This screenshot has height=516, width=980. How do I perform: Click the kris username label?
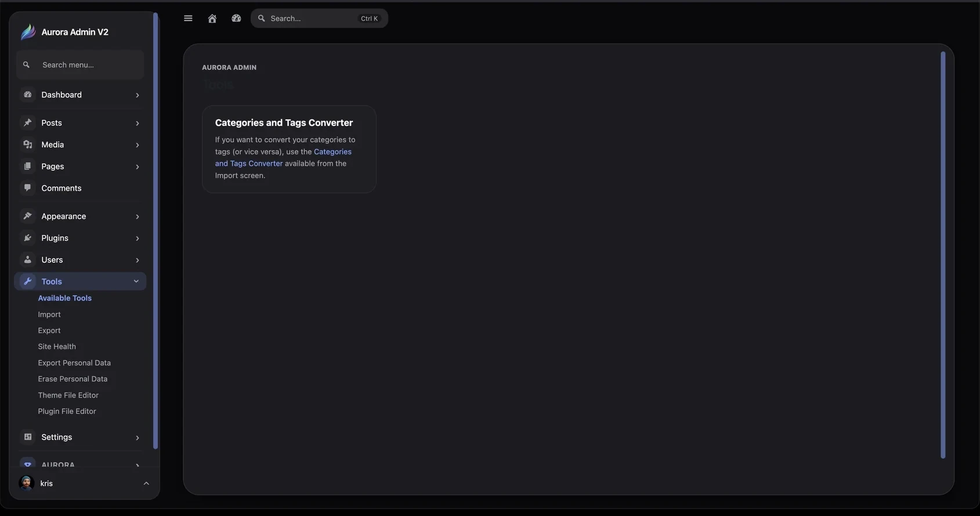pos(46,484)
